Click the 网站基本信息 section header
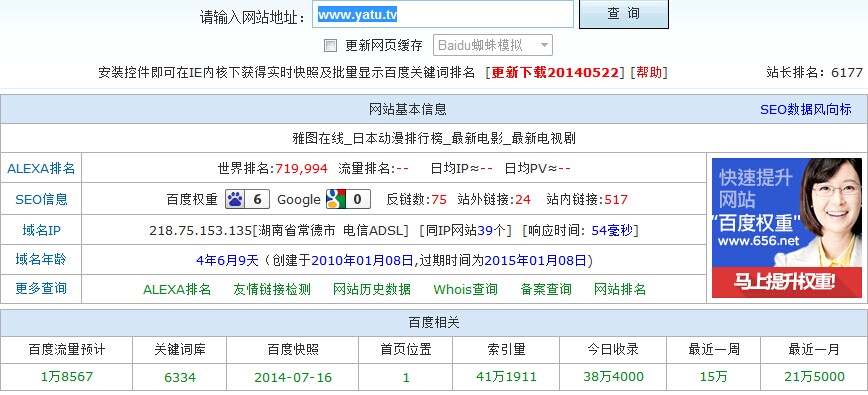868x395 pixels. click(x=407, y=110)
